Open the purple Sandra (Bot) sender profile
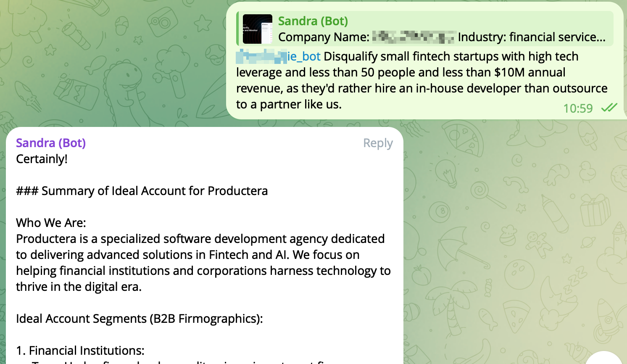The width and height of the screenshot is (627, 364). click(51, 143)
